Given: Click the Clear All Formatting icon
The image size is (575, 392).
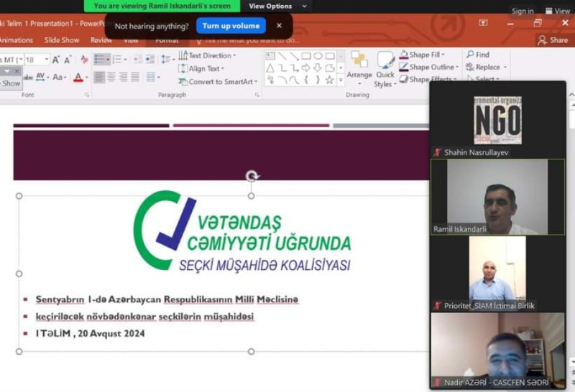Looking at the screenshot, I should click(x=84, y=60).
